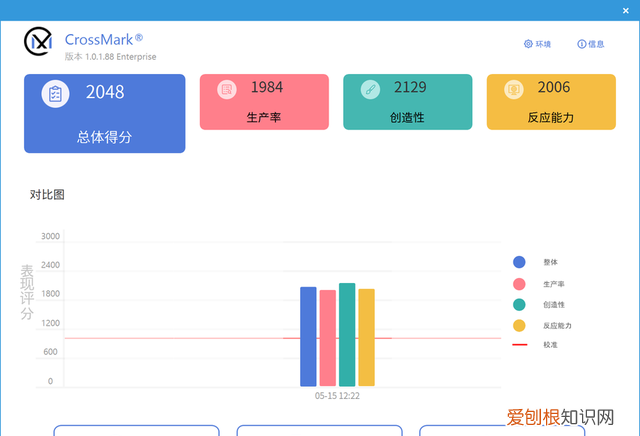The image size is (640, 436).
Task: Close the CrossMark window
Action: (x=625, y=11)
